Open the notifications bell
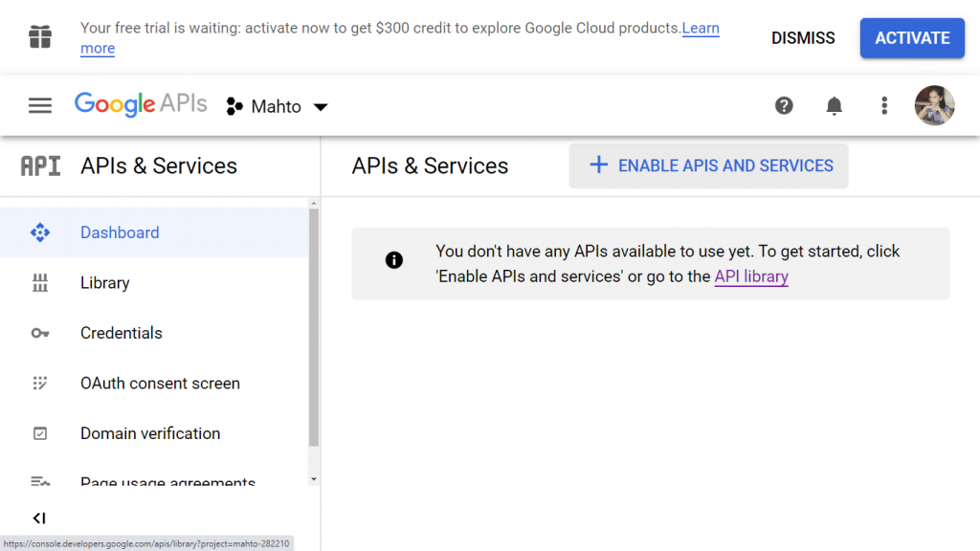The width and height of the screenshot is (980, 551). click(x=834, y=105)
